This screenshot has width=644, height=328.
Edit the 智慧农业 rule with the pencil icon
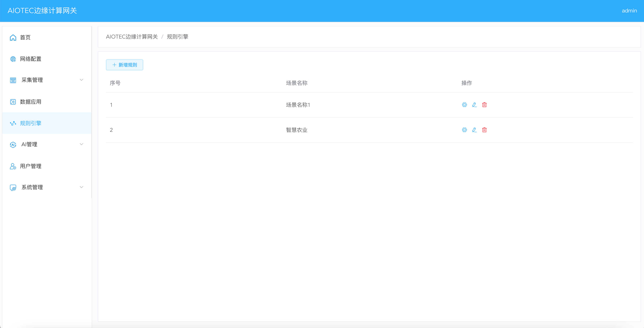474,130
